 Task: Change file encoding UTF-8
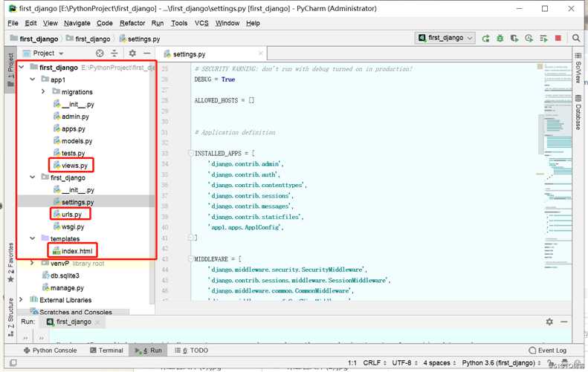[x=404, y=362]
